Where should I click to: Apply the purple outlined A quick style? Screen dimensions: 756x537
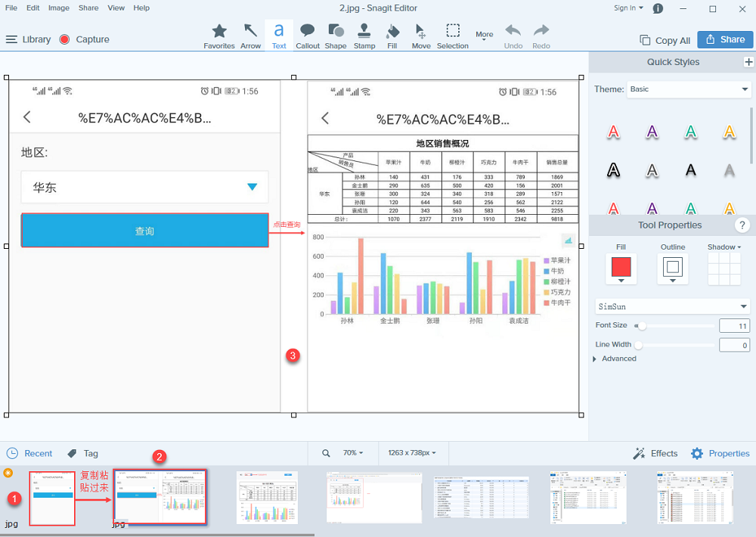coord(652,132)
